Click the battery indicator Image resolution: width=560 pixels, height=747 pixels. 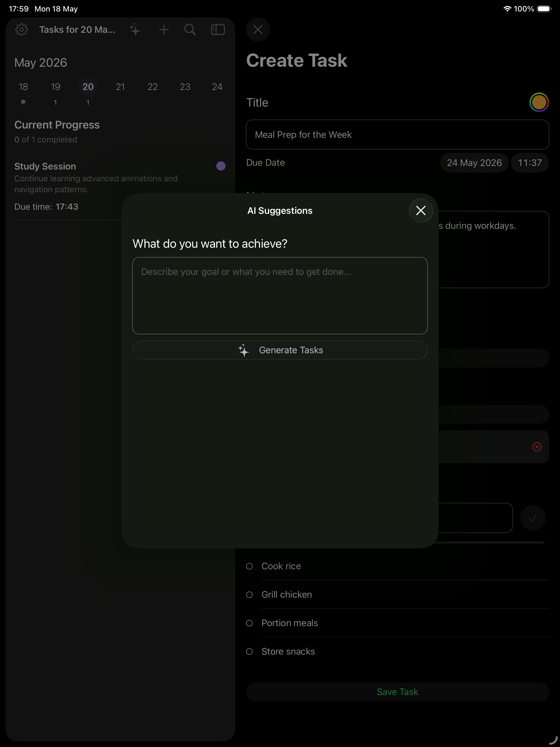[544, 9]
